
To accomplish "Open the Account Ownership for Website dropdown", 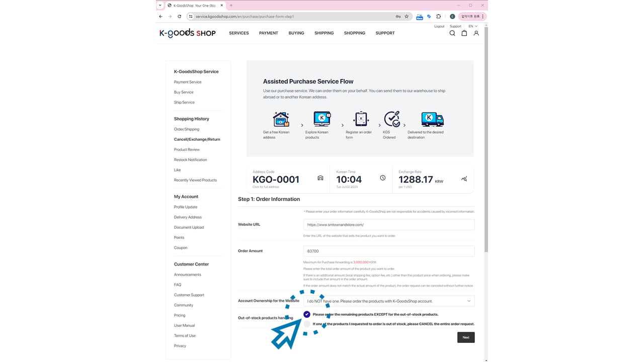I will coord(388,301).
